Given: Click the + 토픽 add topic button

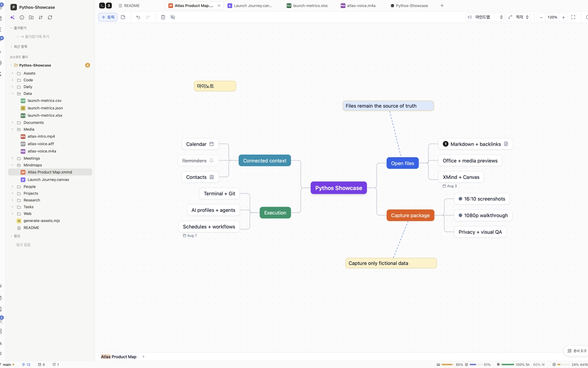Looking at the screenshot, I should (x=108, y=17).
